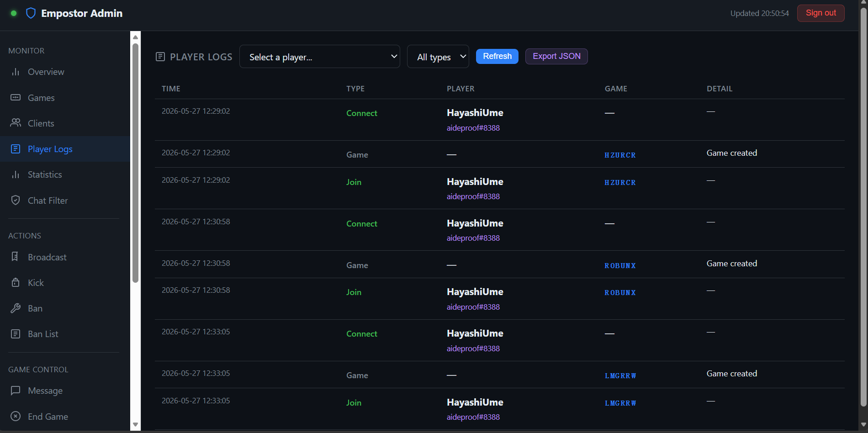Refresh the player logs
Image resolution: width=868 pixels, height=433 pixels.
coord(497,56)
